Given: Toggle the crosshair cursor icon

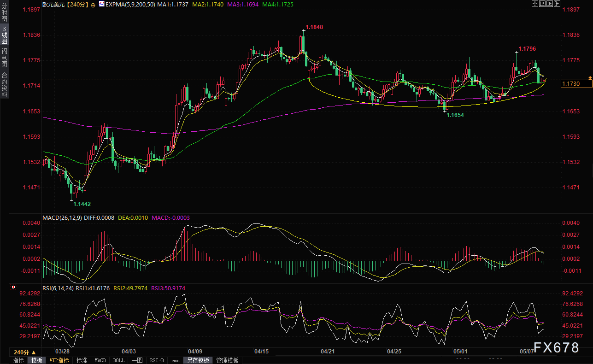Looking at the screenshot, I should click(x=535, y=4).
